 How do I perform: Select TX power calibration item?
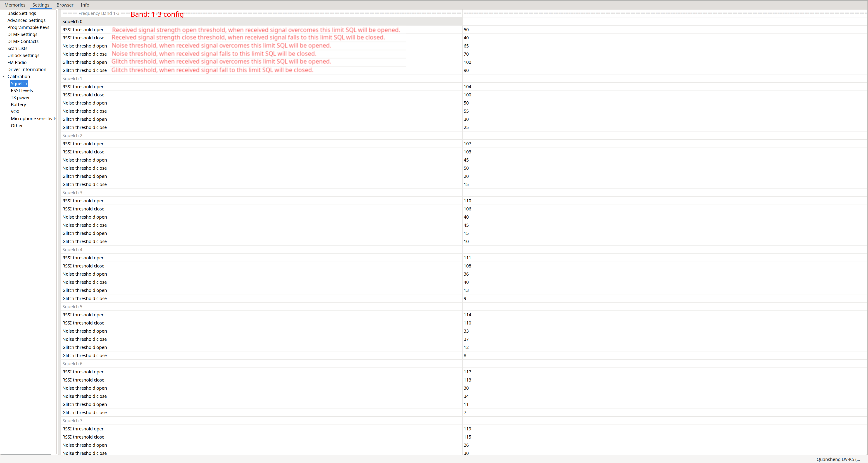point(20,97)
